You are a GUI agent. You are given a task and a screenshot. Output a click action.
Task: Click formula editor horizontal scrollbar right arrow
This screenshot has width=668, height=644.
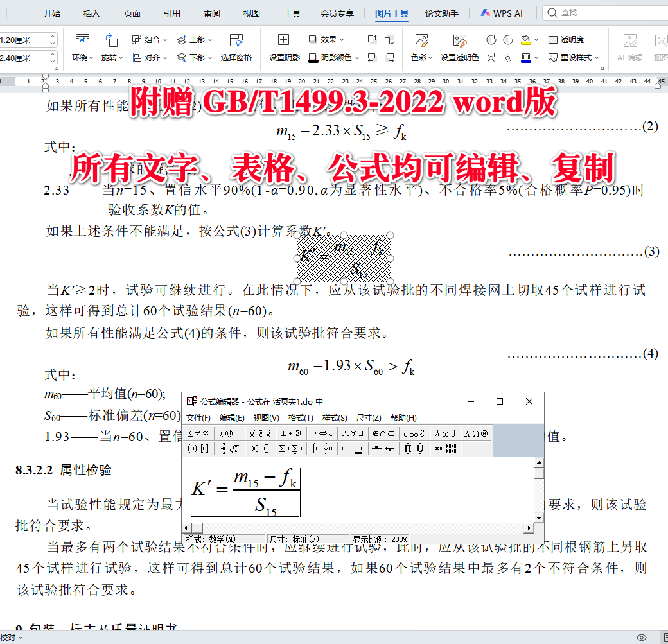point(529,528)
